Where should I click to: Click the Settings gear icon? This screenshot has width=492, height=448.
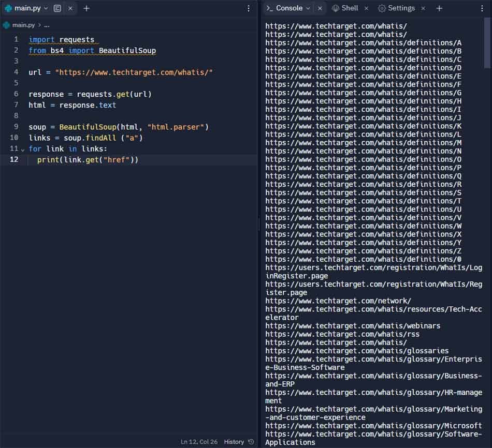[x=382, y=8]
